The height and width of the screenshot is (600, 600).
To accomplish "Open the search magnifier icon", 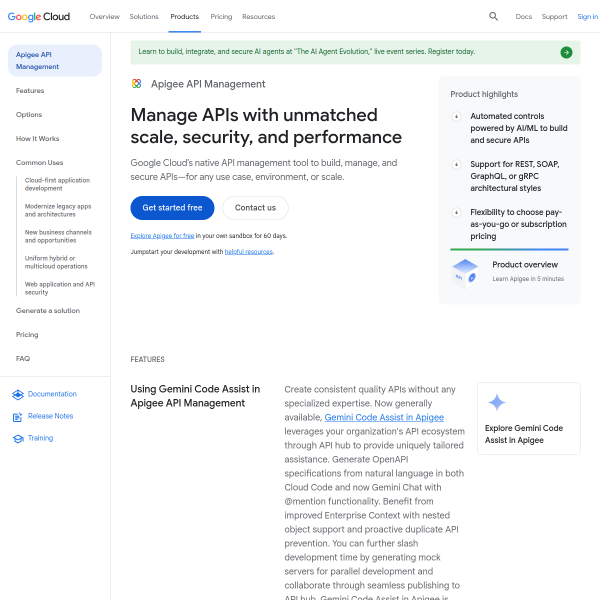I will 493,16.
